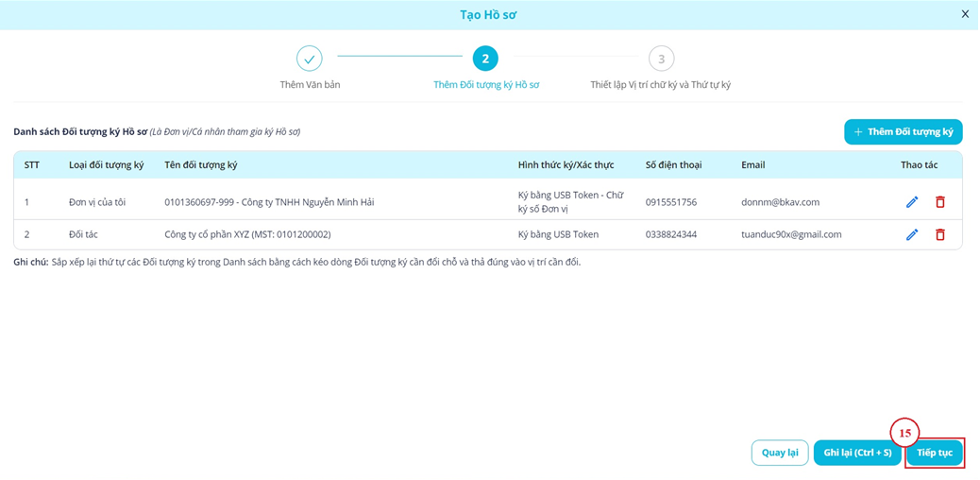The width and height of the screenshot is (980, 480).
Task: Click Tiếp tục to continue
Action: (x=935, y=454)
